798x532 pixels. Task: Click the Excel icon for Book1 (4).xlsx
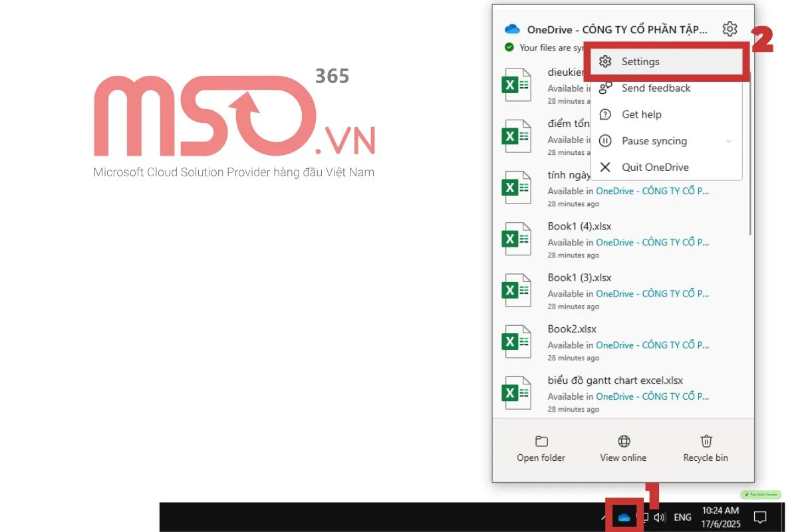pyautogui.click(x=517, y=239)
